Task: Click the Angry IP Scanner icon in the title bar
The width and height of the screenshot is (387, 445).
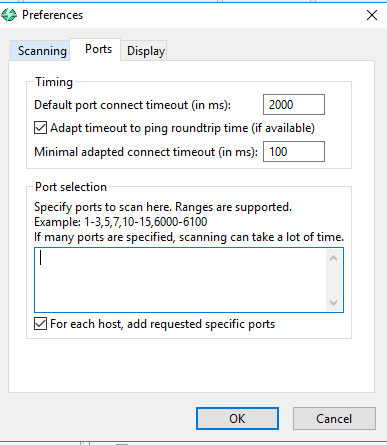Action: [x=8, y=15]
